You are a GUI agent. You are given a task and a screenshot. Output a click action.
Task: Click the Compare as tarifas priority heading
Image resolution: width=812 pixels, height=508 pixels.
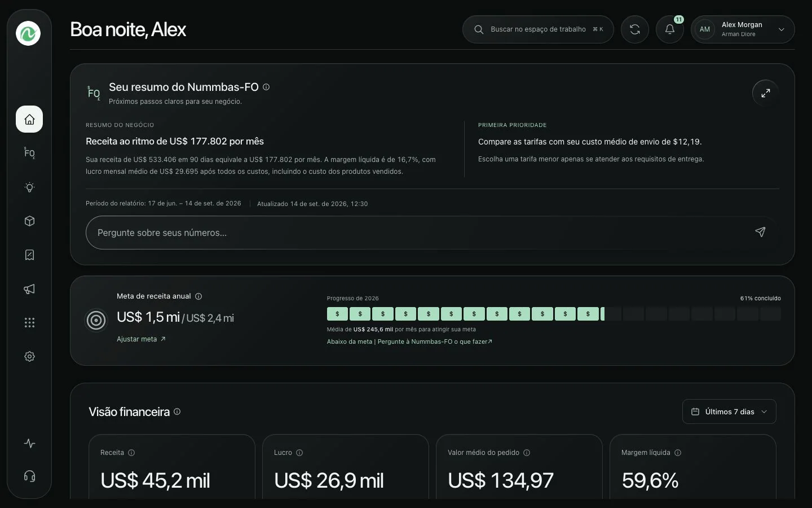pos(590,142)
